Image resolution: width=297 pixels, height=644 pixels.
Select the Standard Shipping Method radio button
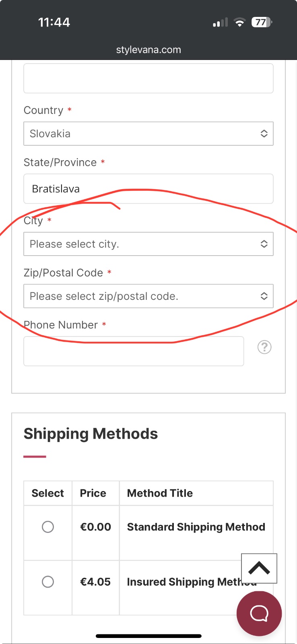point(48,526)
